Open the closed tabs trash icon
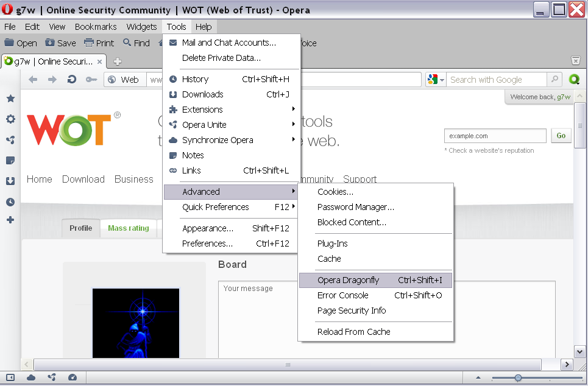588x386 pixels. click(x=576, y=60)
